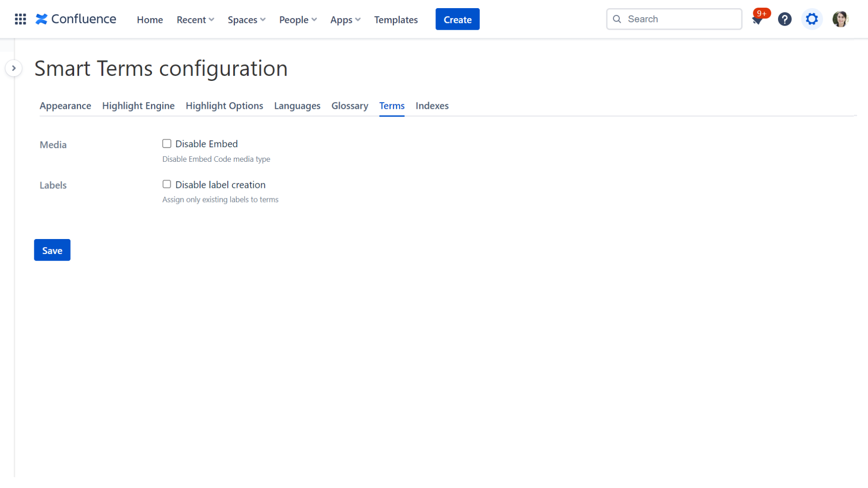
Task: Open Confluence settings via the gear icon
Action: [x=812, y=19]
